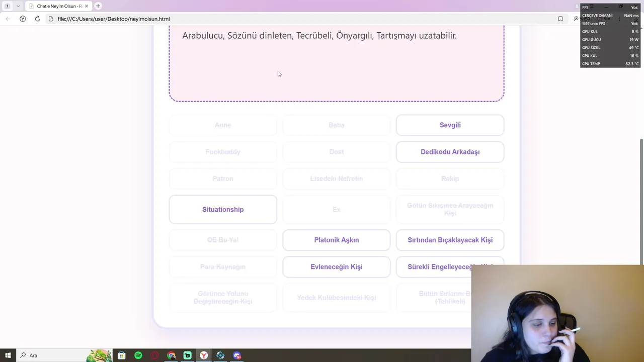Click the crossed-out Yedek Kulübesindeki Kişi option
This screenshot has height=362, width=644.
tap(337, 298)
